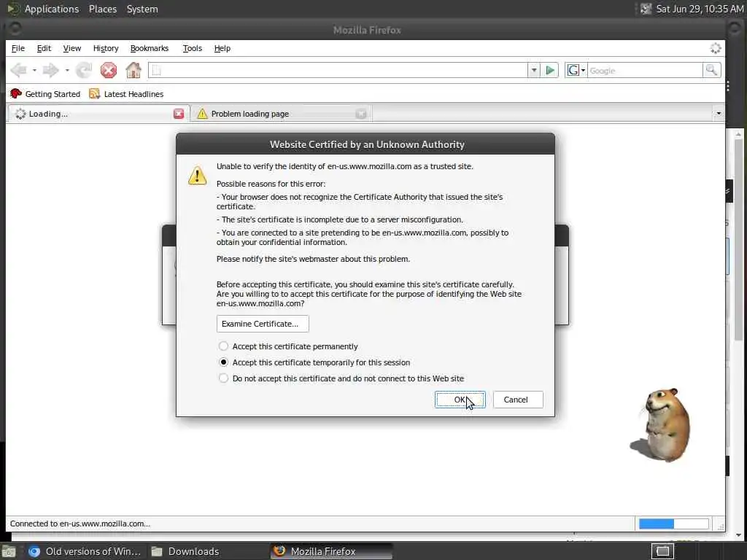Screen dimensions: 747x560
Task: Open the Help menu
Action: point(222,48)
